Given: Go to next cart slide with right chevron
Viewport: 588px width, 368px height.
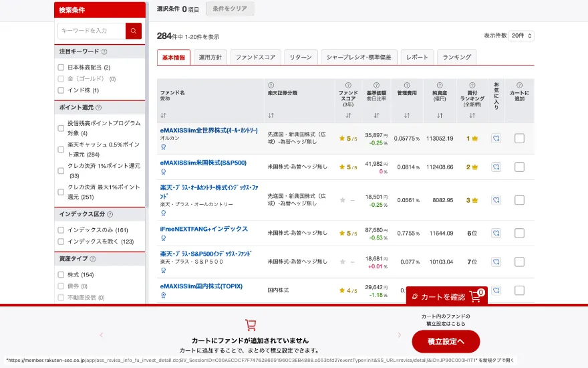Looking at the screenshot, I should (400, 335).
